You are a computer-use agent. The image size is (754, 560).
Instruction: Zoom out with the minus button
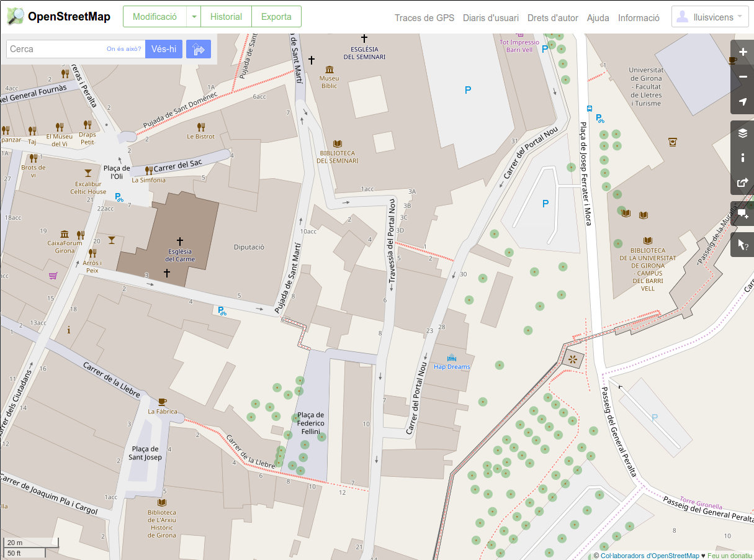click(743, 77)
